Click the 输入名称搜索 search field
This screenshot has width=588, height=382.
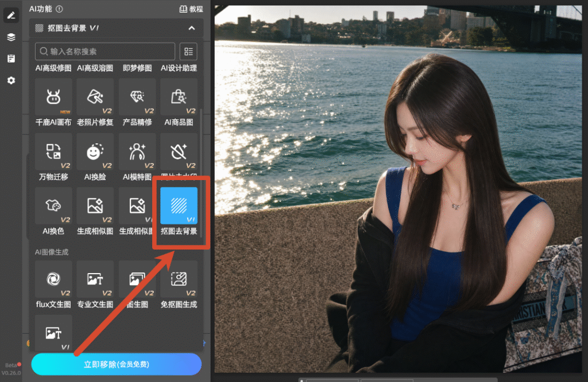pos(105,51)
